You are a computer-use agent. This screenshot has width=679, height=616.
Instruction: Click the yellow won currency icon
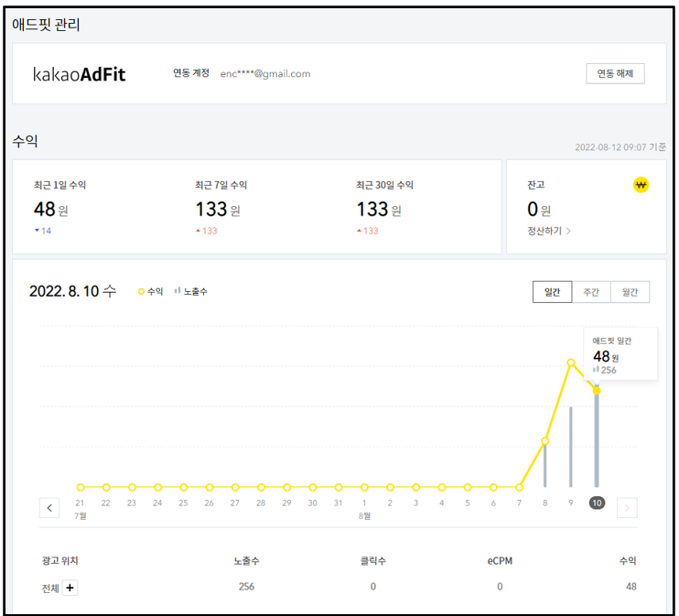pyautogui.click(x=641, y=186)
